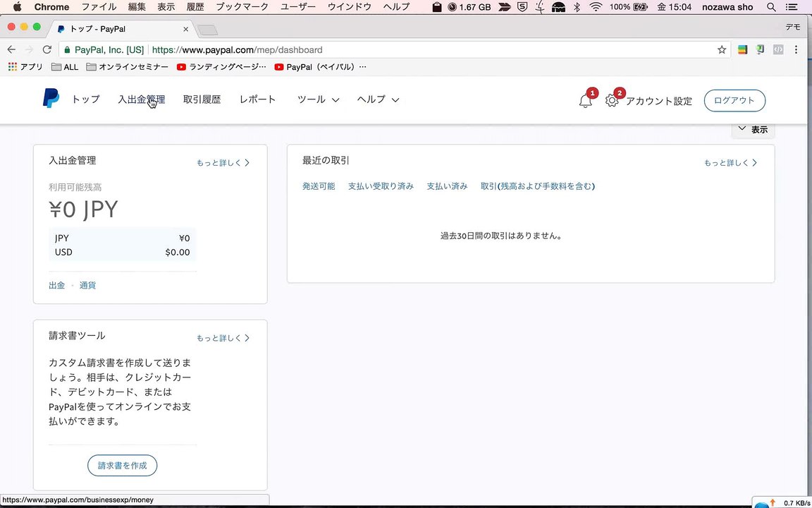Open the Chrome ウインドウ menu
Screen dimensions: 812x508
[x=350, y=7]
